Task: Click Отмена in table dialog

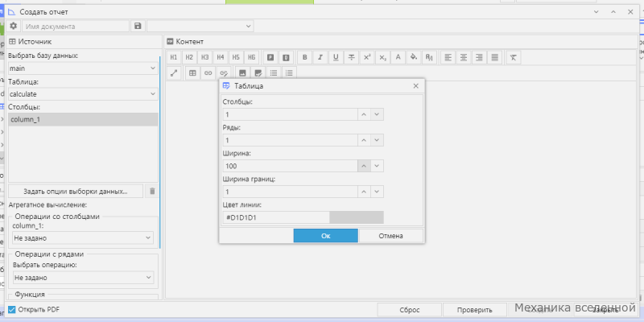Action: pyautogui.click(x=390, y=236)
